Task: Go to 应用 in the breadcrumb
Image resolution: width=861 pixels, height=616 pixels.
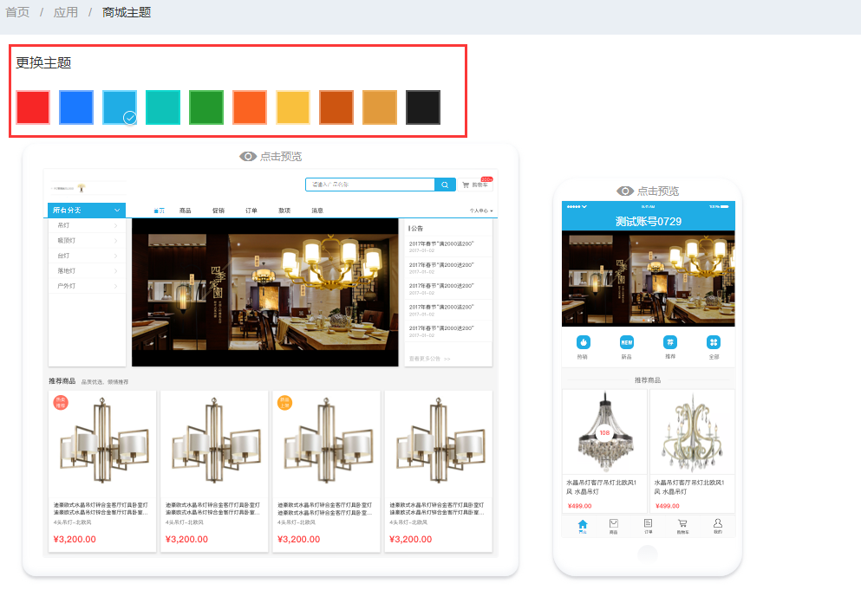Action: tap(66, 12)
